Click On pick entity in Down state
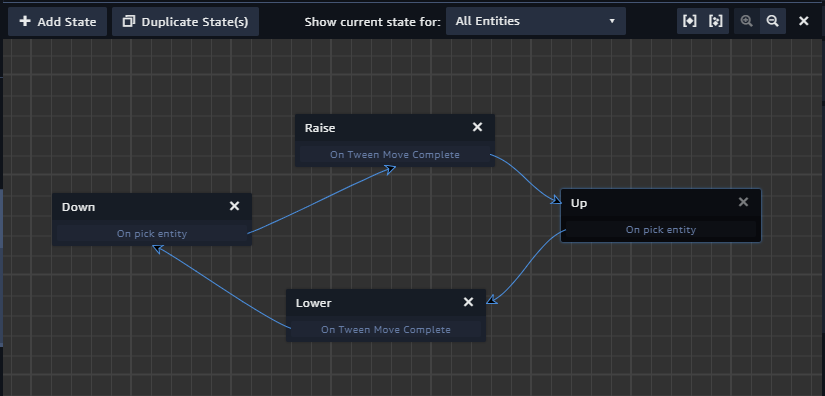 (x=152, y=233)
